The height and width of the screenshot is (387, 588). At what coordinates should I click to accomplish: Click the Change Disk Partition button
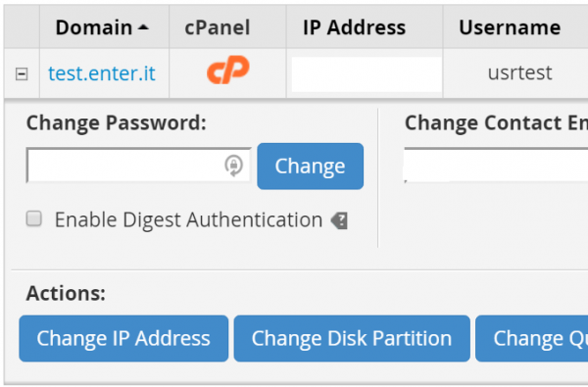pyautogui.click(x=352, y=338)
